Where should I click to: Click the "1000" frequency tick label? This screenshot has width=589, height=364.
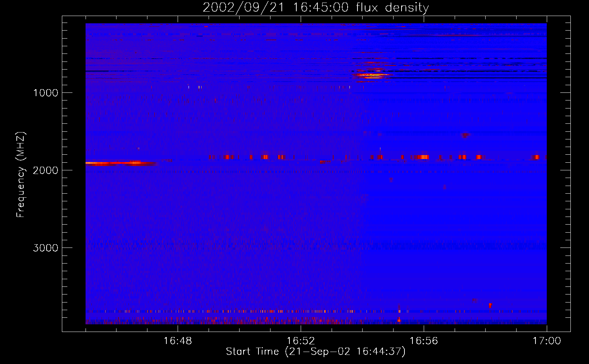point(46,93)
